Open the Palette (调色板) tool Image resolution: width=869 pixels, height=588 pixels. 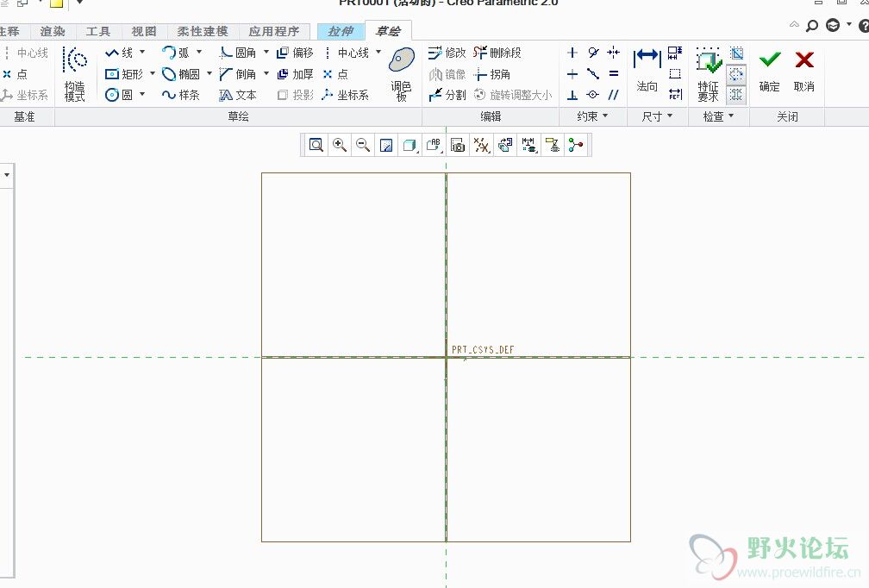[x=401, y=73]
